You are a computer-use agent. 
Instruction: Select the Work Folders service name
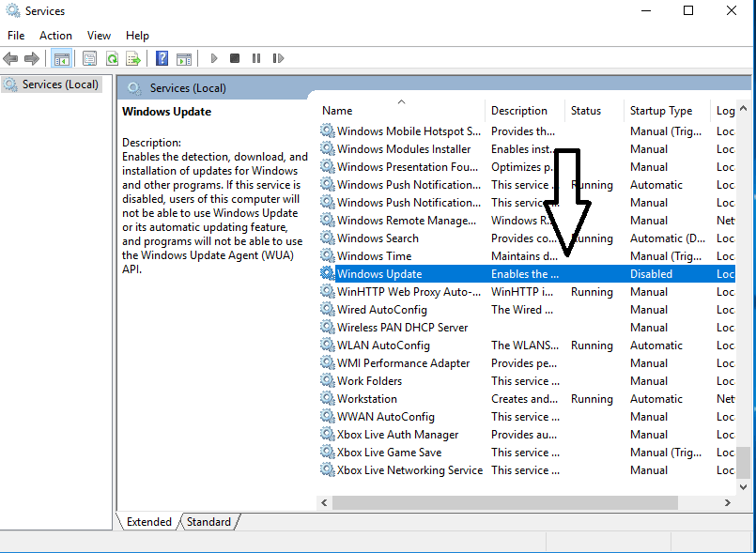369,381
